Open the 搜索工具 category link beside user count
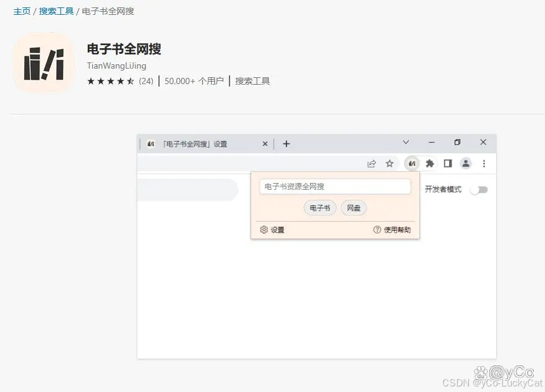 coord(252,82)
